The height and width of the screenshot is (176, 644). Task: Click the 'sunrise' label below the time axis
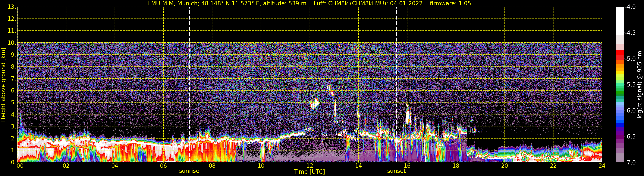[x=189, y=171]
